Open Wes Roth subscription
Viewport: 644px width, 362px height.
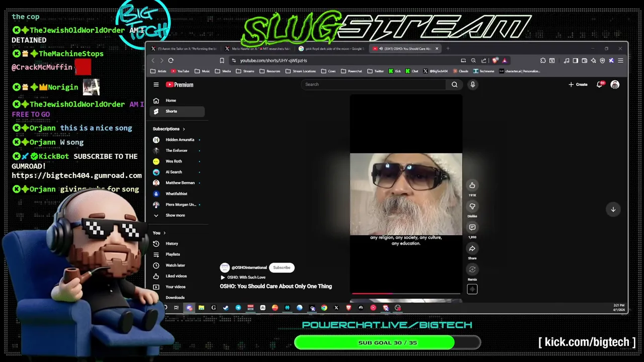pyautogui.click(x=177, y=161)
